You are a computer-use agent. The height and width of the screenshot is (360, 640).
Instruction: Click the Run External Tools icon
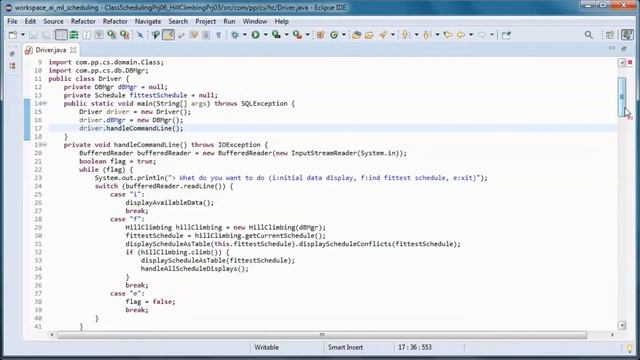(x=298, y=35)
